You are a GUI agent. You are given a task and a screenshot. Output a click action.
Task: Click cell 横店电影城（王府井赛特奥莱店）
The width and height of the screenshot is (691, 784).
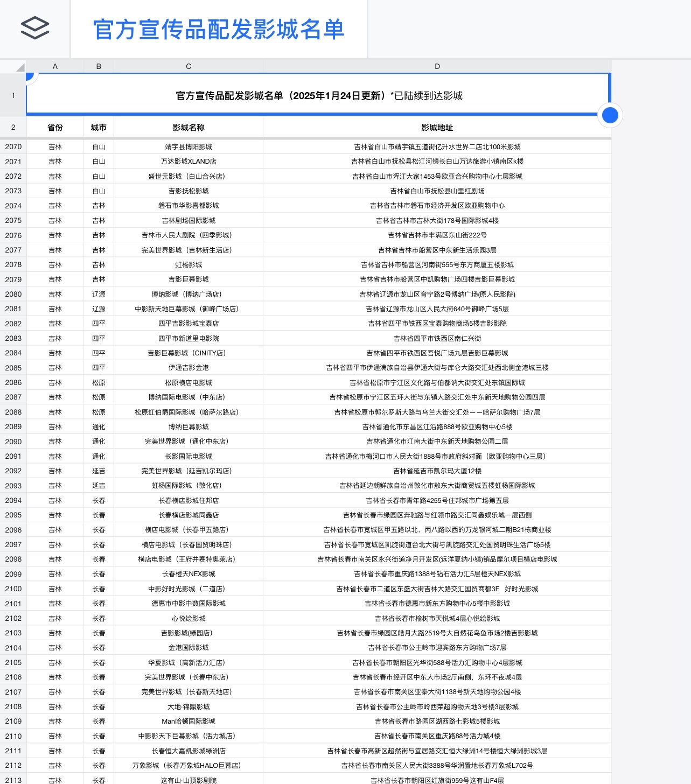[189, 559]
